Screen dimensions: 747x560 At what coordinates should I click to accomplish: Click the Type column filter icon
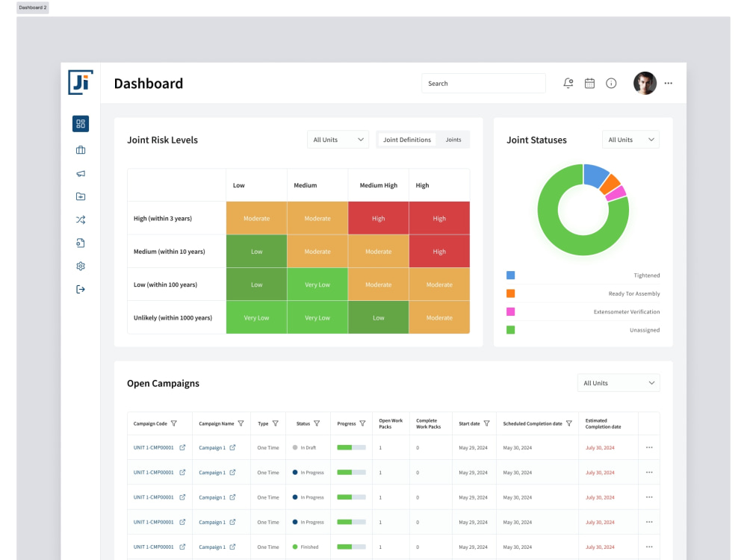(x=276, y=423)
